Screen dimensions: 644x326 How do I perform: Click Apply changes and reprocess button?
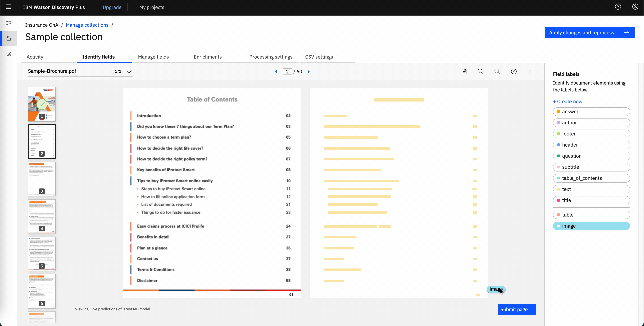point(590,33)
